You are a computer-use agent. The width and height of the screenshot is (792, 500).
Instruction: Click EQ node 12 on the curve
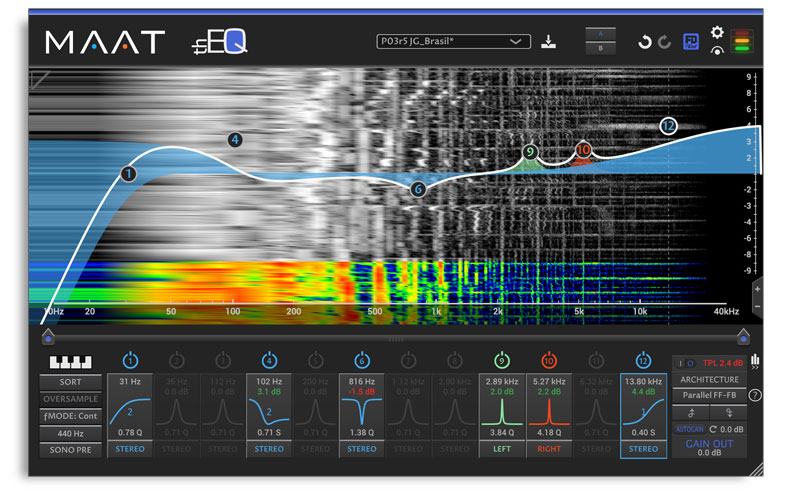point(668,125)
